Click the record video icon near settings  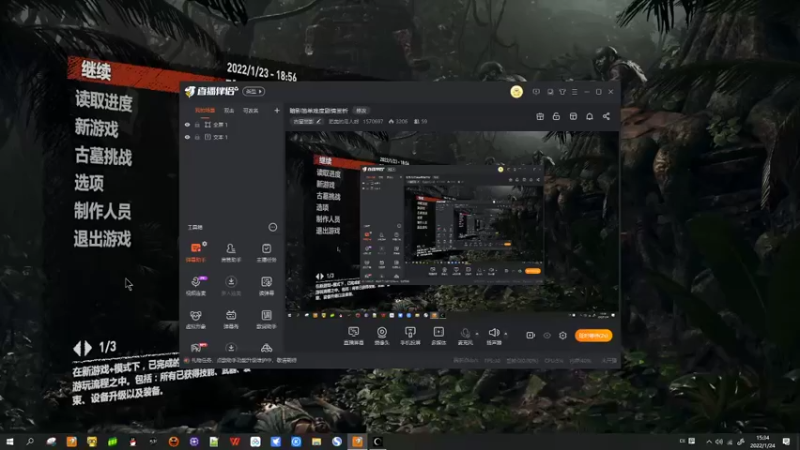point(531,335)
